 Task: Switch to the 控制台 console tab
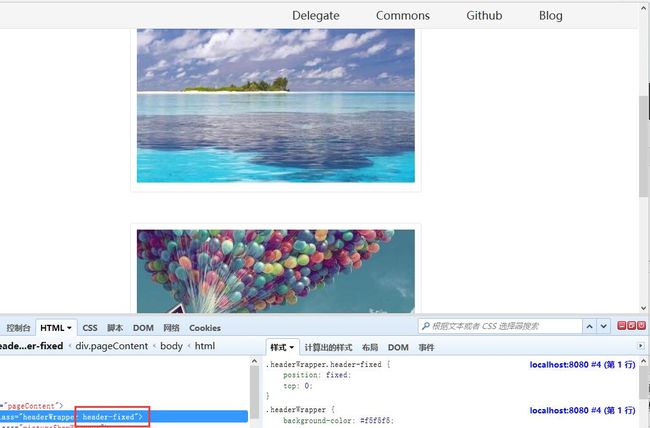point(18,328)
